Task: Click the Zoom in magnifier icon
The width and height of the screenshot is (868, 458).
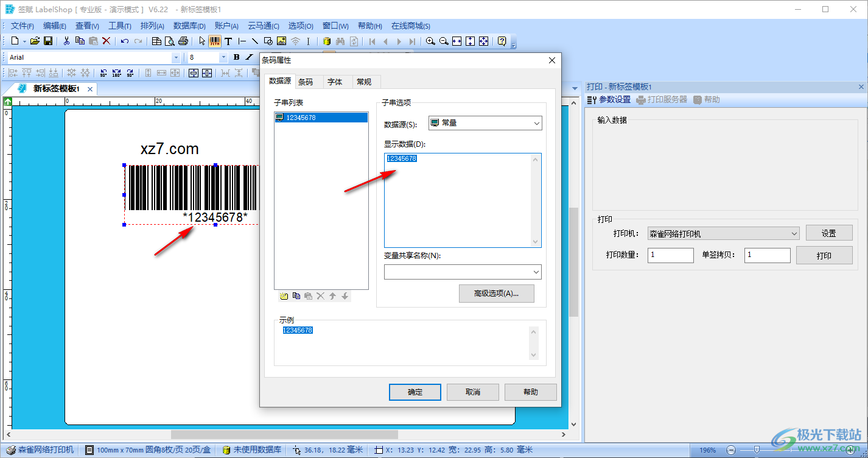Action: (430, 41)
